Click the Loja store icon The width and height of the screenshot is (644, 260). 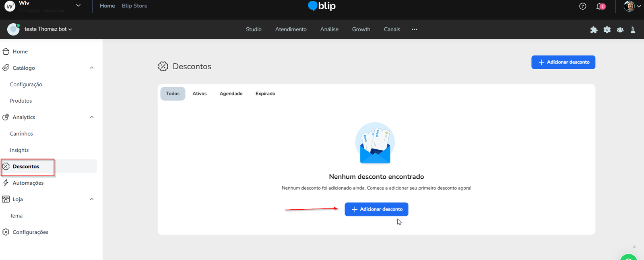click(6, 199)
